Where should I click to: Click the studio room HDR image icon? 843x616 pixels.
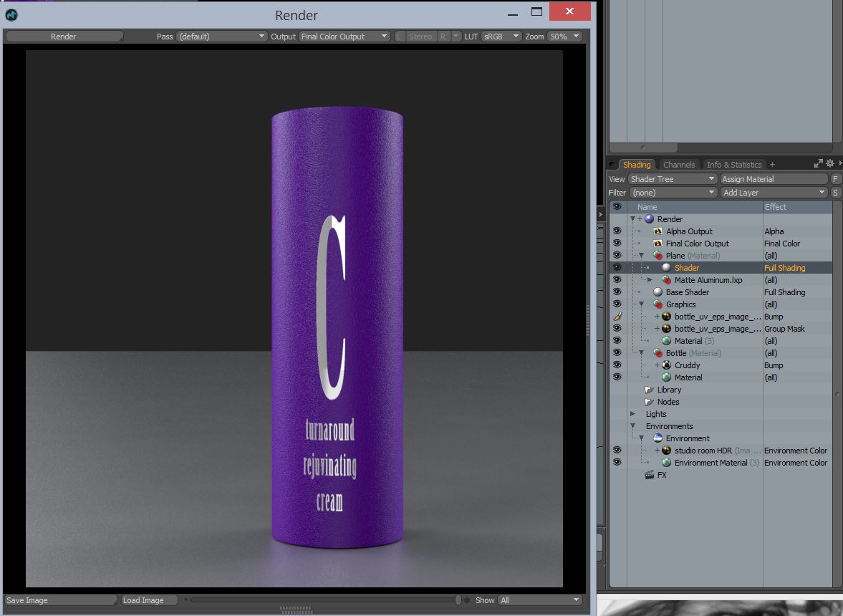(x=667, y=451)
